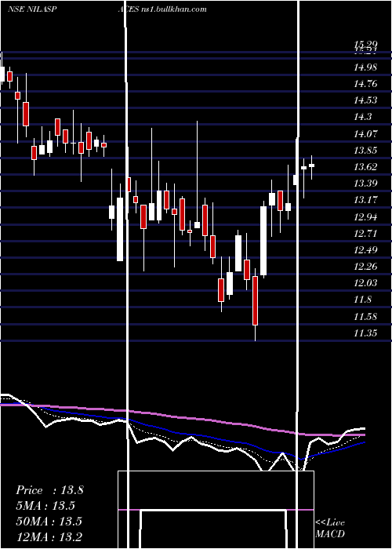Click the 11.58 price axis label
This screenshot has width=392, height=549.
click(x=365, y=317)
